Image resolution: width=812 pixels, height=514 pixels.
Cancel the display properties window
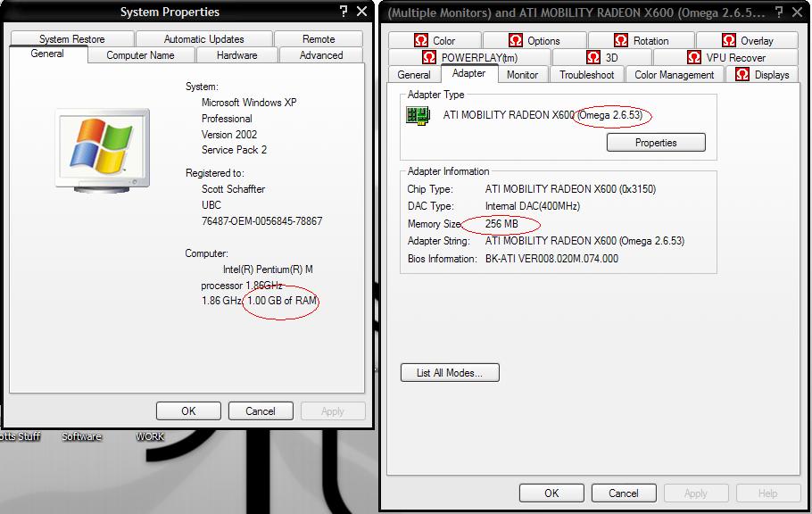(x=624, y=493)
